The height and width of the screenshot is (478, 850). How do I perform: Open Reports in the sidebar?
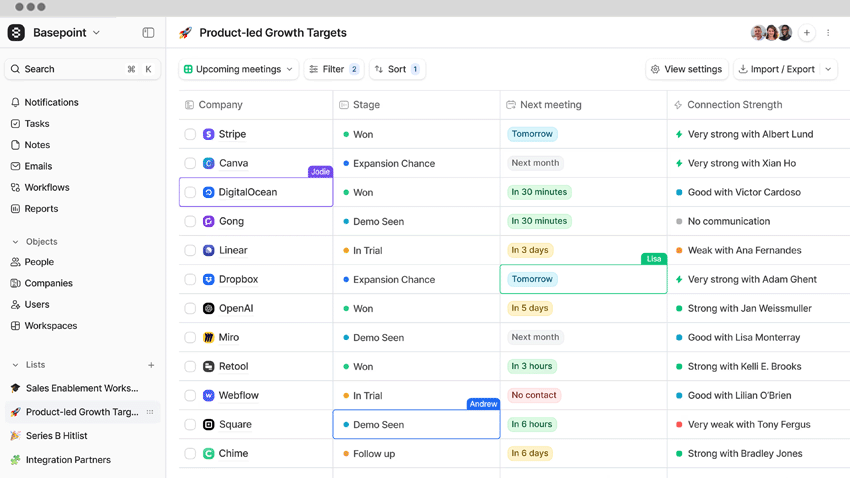click(x=41, y=208)
